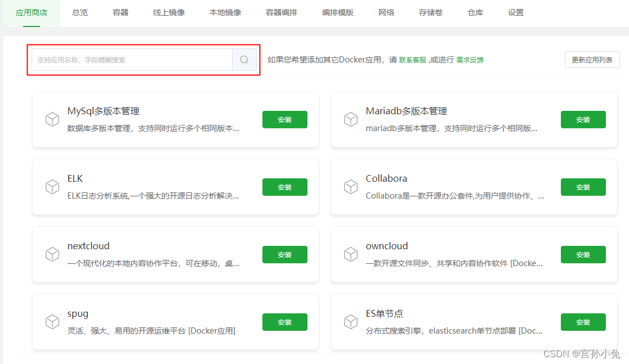Click the MySql多版本管理 cube icon
The image size is (629, 364).
pos(52,119)
